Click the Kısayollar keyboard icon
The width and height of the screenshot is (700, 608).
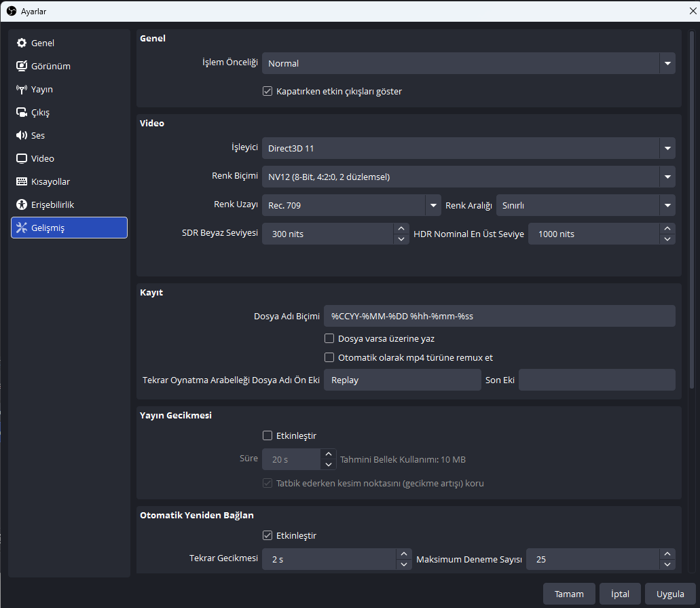(22, 181)
